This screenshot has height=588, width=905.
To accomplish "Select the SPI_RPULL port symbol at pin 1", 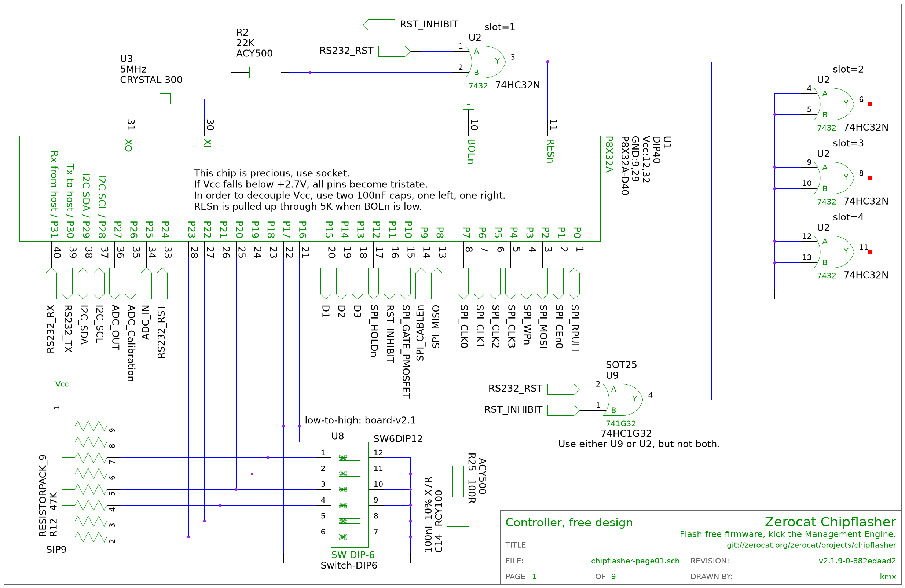I will tap(574, 283).
